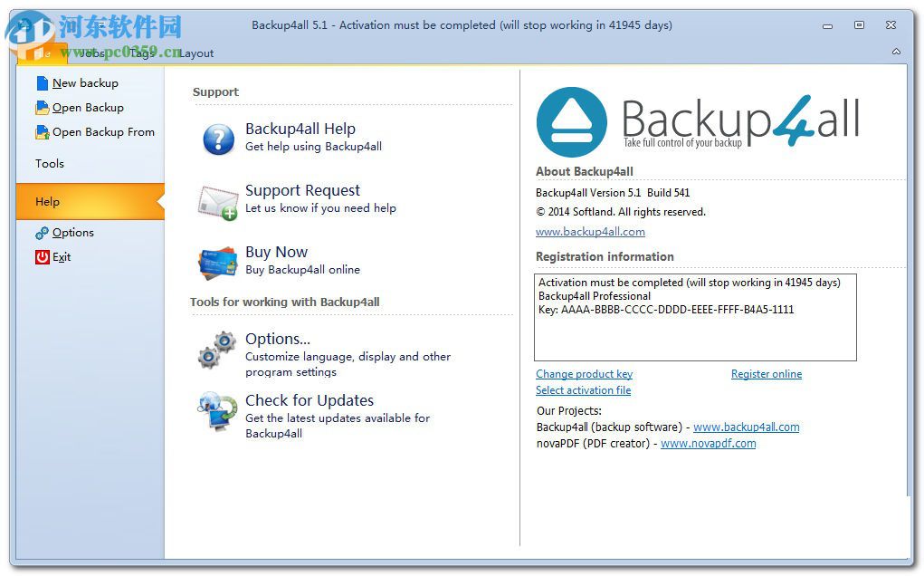The image size is (924, 576).
Task: Click the Check for Updates icon
Action: pyautogui.click(x=214, y=412)
